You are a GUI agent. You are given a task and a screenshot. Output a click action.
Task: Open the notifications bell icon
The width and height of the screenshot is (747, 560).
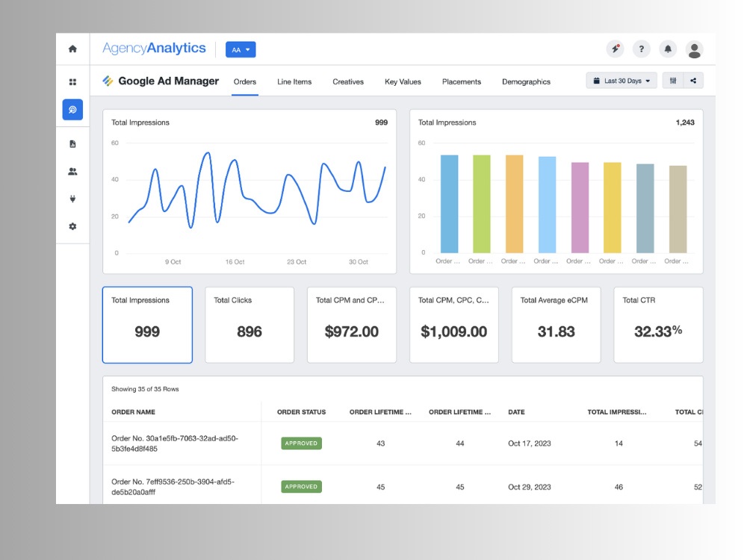tap(668, 49)
